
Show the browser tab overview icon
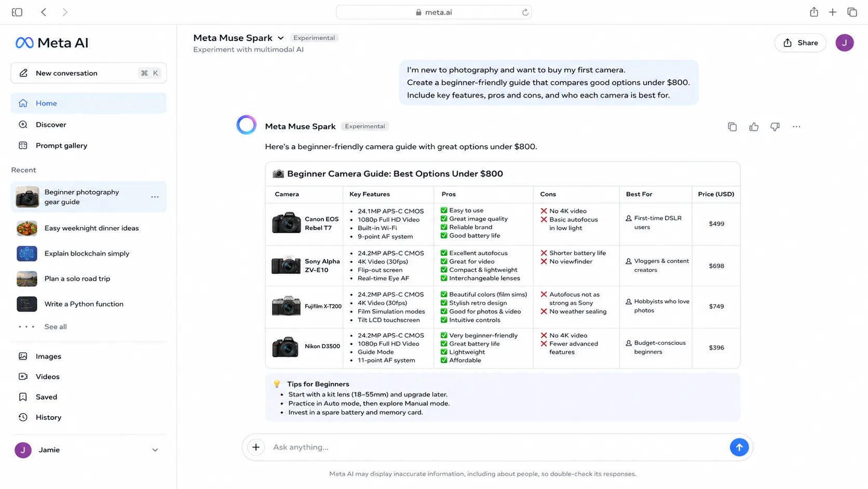click(852, 12)
